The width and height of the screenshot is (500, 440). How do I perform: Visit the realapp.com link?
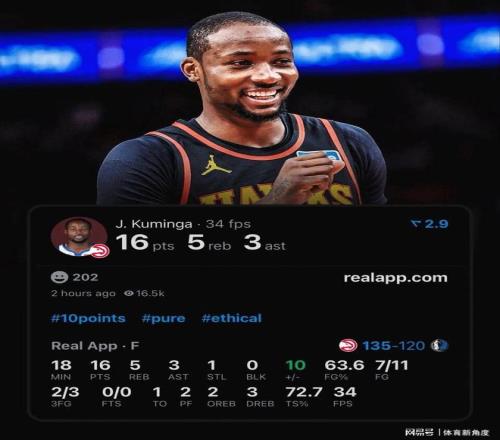point(395,278)
